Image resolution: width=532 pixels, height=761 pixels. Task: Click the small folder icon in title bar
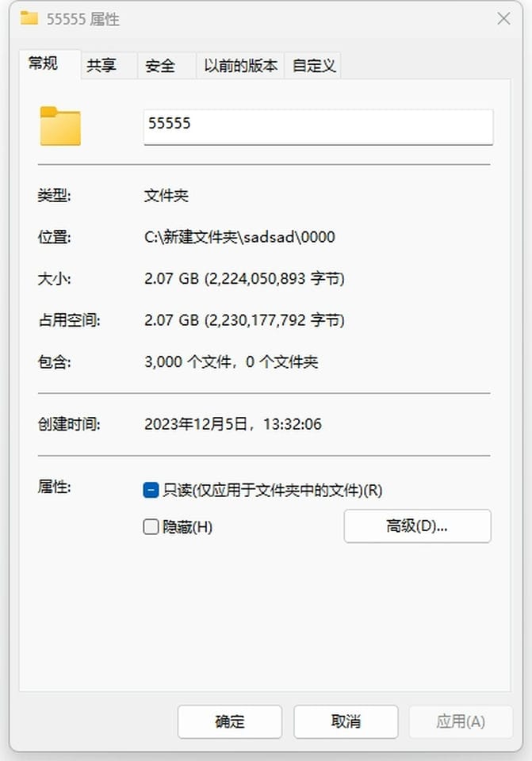tap(29, 18)
